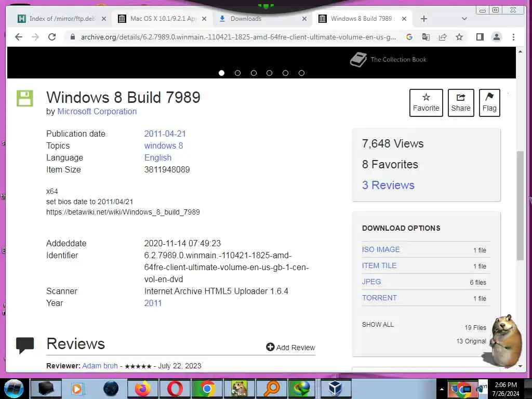Bookmark this page with the star icon

tap(459, 37)
